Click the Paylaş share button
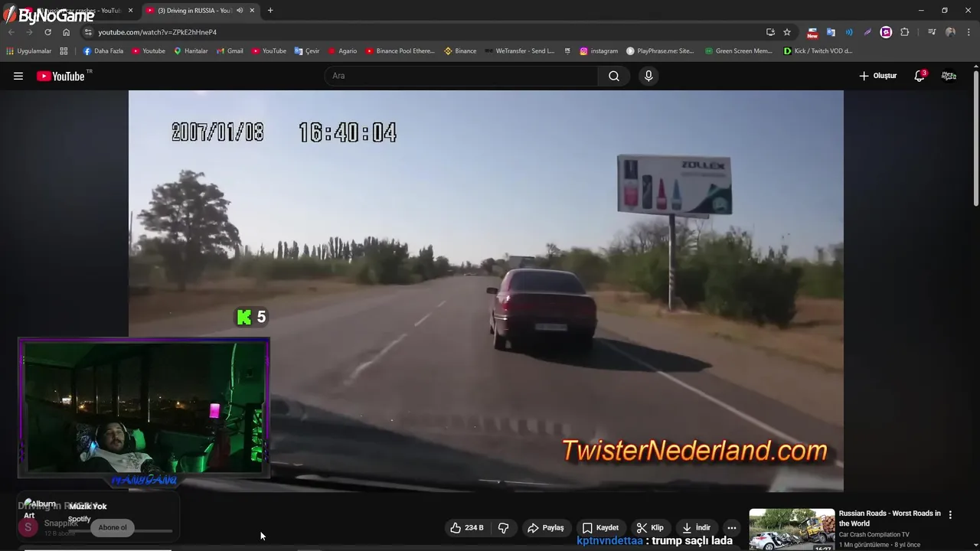Viewport: 980px width, 551px height. pos(546,527)
